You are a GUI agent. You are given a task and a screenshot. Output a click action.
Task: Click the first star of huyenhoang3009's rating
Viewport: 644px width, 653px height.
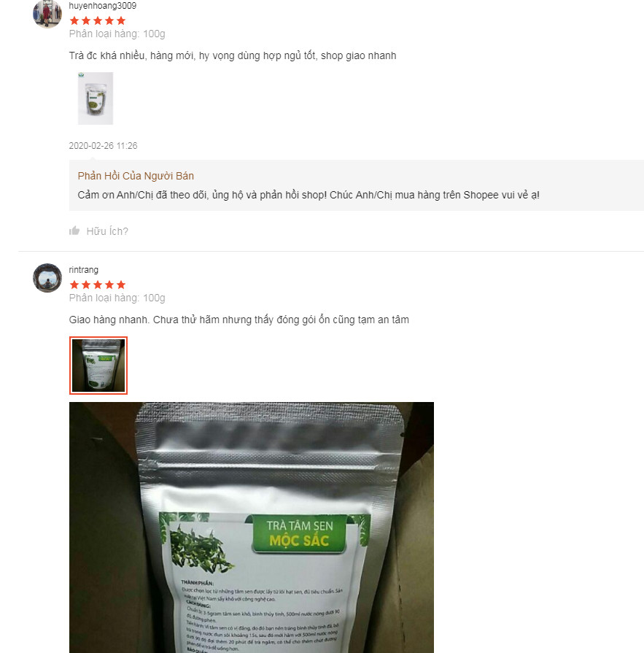(x=74, y=21)
